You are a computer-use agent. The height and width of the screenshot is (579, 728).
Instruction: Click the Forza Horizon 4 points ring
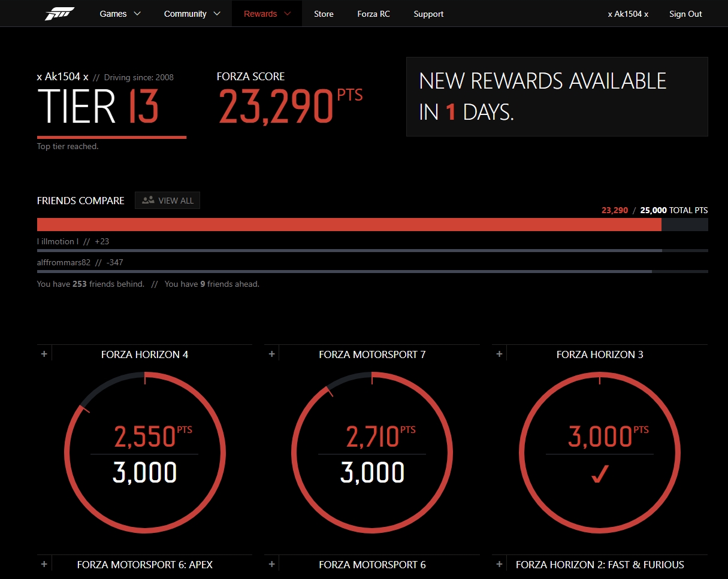point(144,452)
